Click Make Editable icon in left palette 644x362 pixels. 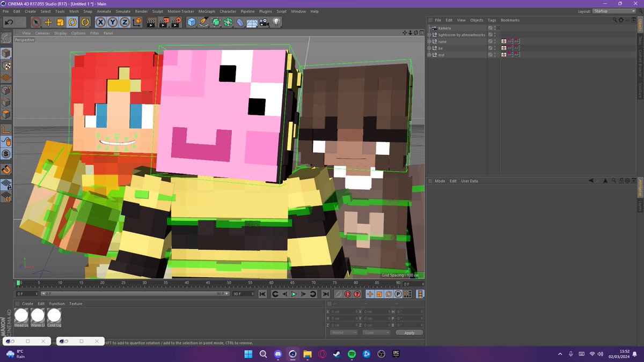click(6, 39)
